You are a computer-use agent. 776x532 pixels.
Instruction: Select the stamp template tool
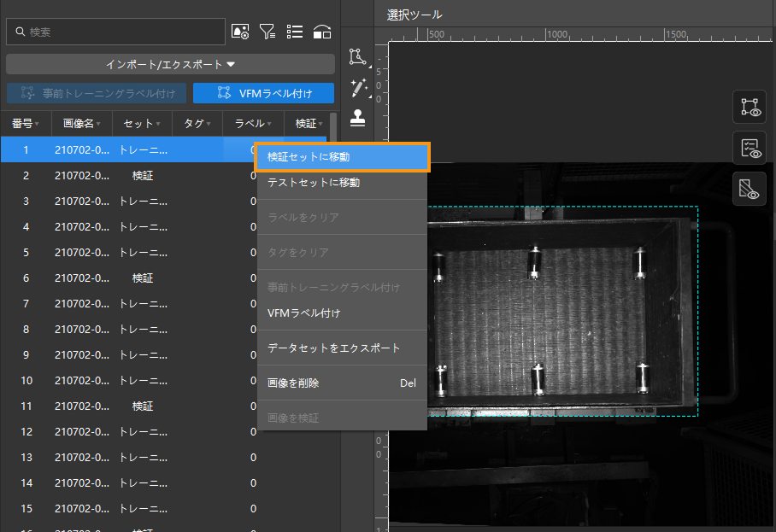coord(357,118)
